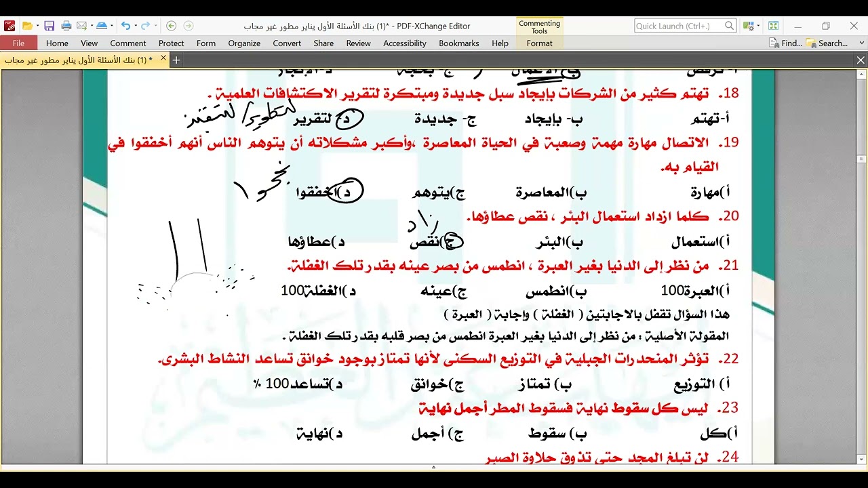Viewport: 868px width, 488px height.
Task: Expand the UI options dropdown arrow
Action: [757, 26]
